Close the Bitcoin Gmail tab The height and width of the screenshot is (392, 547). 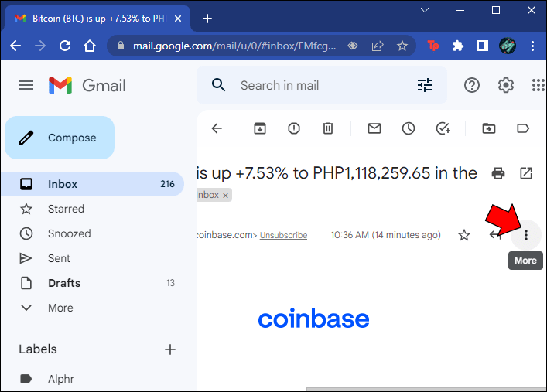click(x=178, y=19)
